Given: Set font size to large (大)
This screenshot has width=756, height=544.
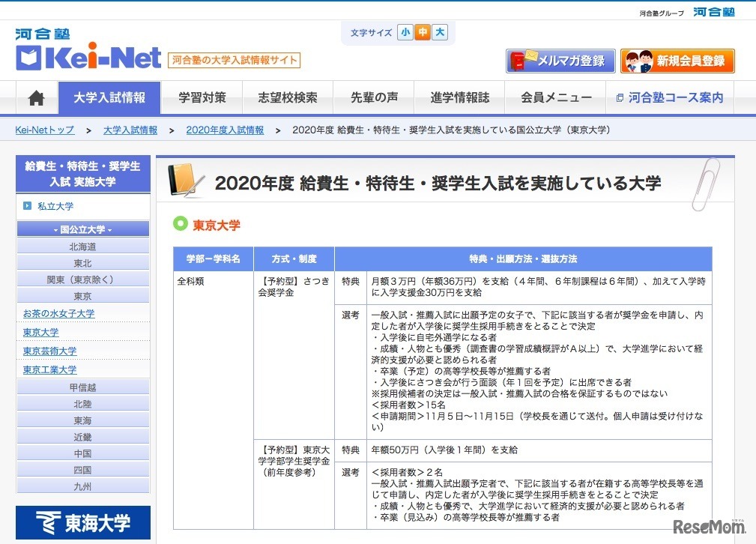Looking at the screenshot, I should (440, 32).
